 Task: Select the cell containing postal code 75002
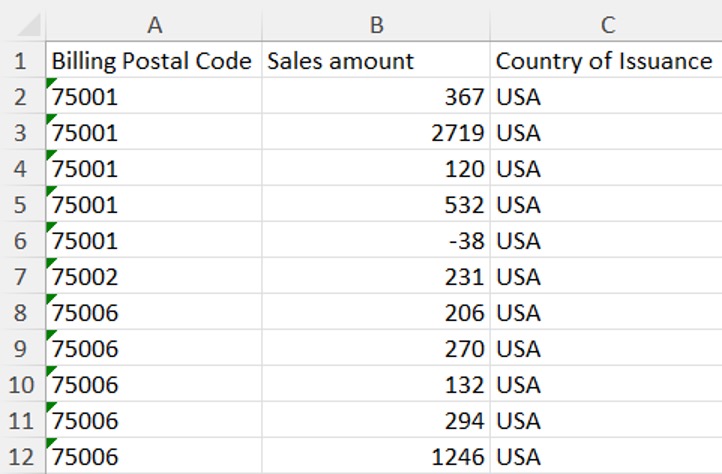(154, 276)
